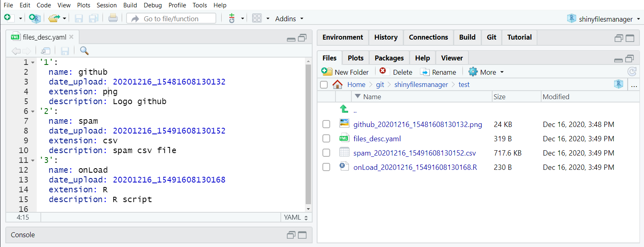
Task: Navigate up to parent folder arrow
Action: (344, 109)
